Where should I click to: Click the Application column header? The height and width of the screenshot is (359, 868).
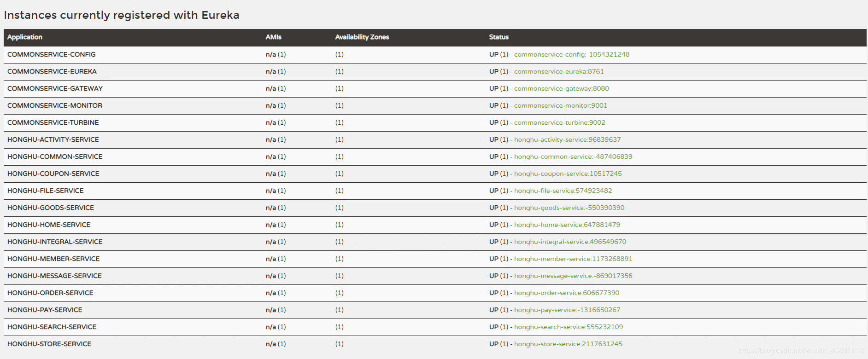click(x=25, y=37)
